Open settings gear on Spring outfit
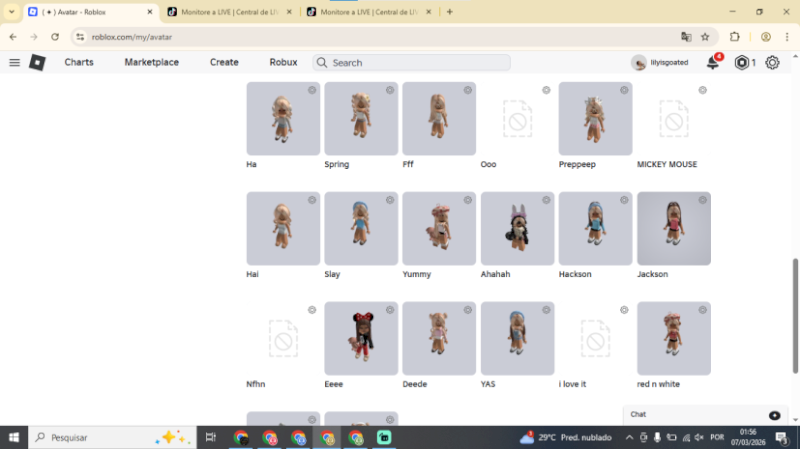This screenshot has height=449, width=800. point(390,90)
